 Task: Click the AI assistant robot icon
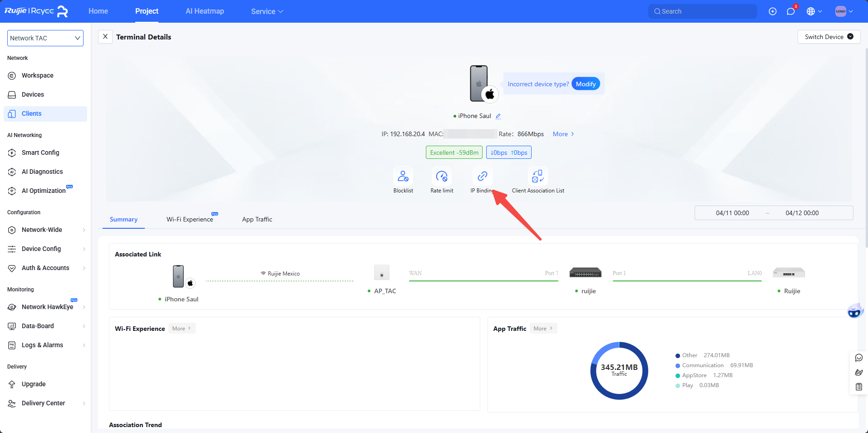click(x=855, y=311)
